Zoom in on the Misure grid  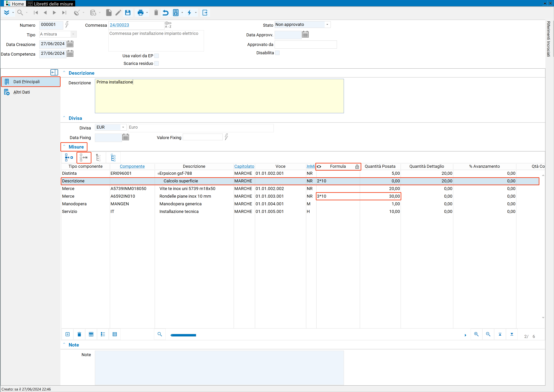pyautogui.click(x=476, y=334)
